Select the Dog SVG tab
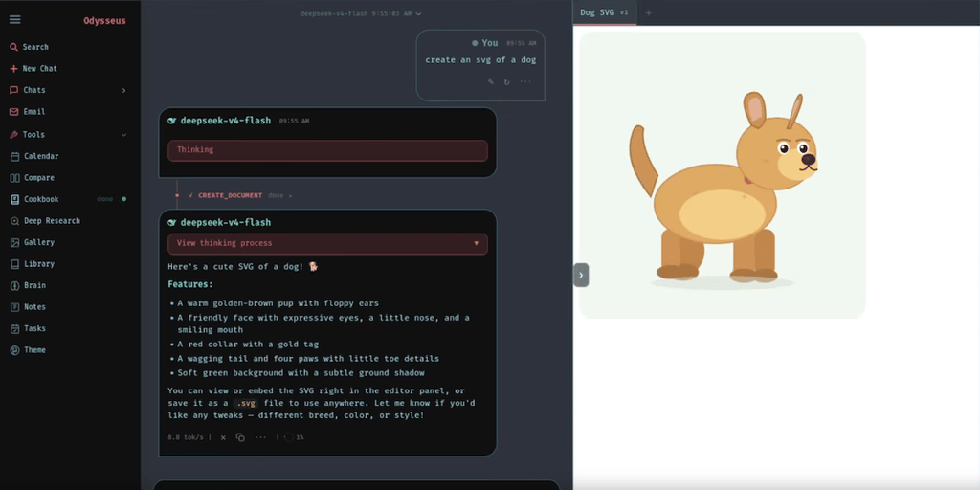Viewport: 980px width, 490px height. (x=605, y=12)
